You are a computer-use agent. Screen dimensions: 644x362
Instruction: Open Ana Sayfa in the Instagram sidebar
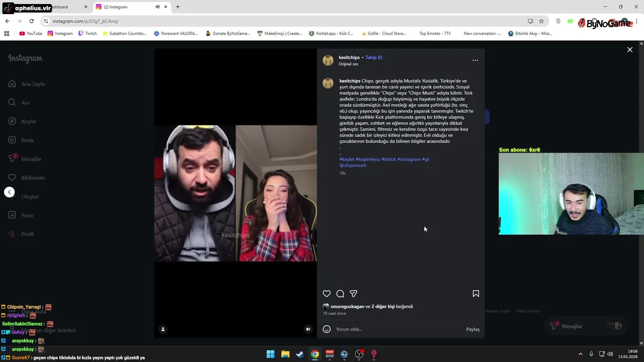[27, 84]
